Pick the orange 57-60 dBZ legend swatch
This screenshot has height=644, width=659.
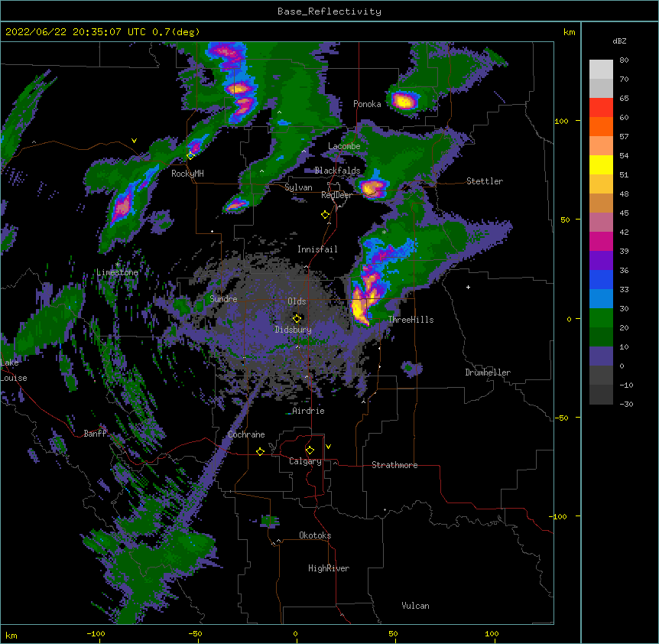(601, 126)
